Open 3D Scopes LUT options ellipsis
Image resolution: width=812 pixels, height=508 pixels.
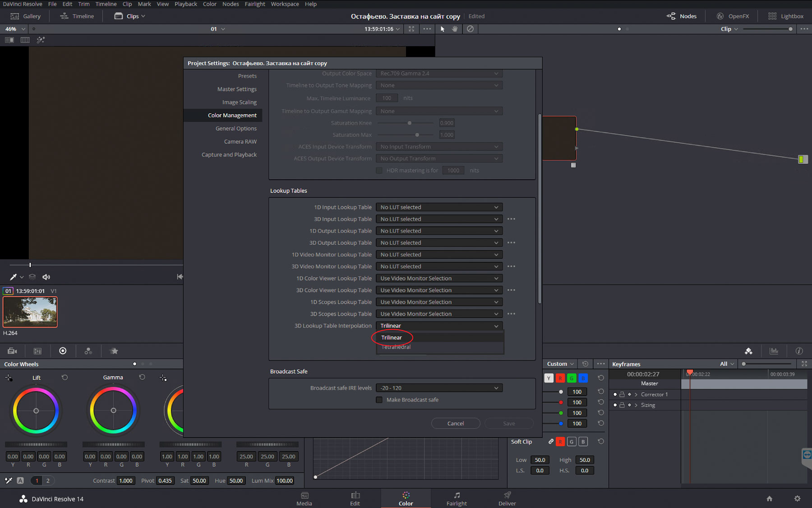(511, 314)
